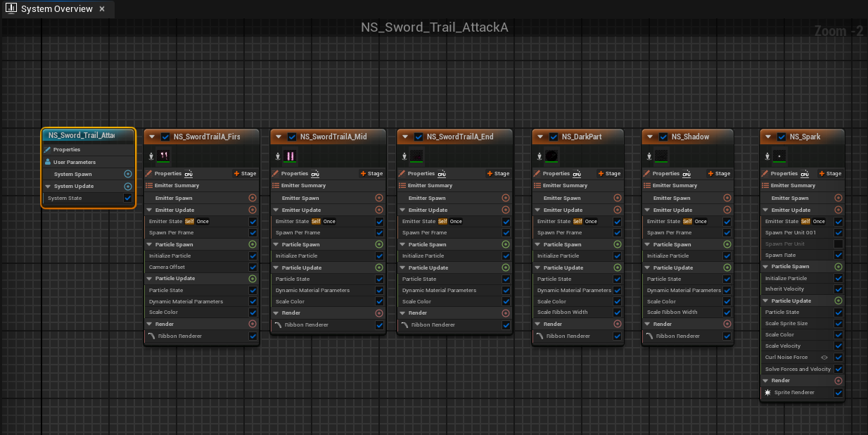Click the NS_DarkPart emitter thumbnail
Viewport: 868px width, 435px height.
click(x=552, y=156)
